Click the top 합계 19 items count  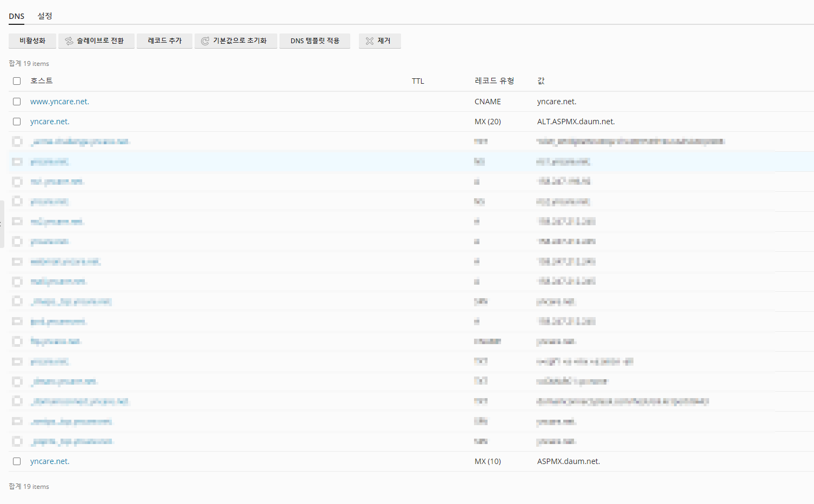point(29,63)
